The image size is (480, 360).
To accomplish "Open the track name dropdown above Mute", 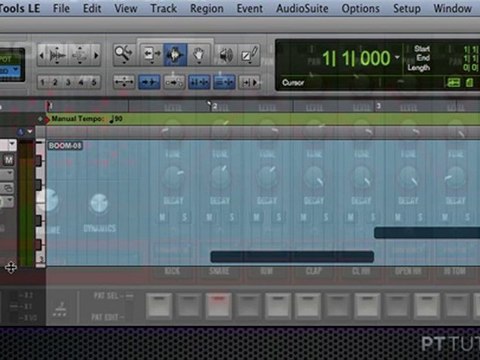I will click(12, 144).
